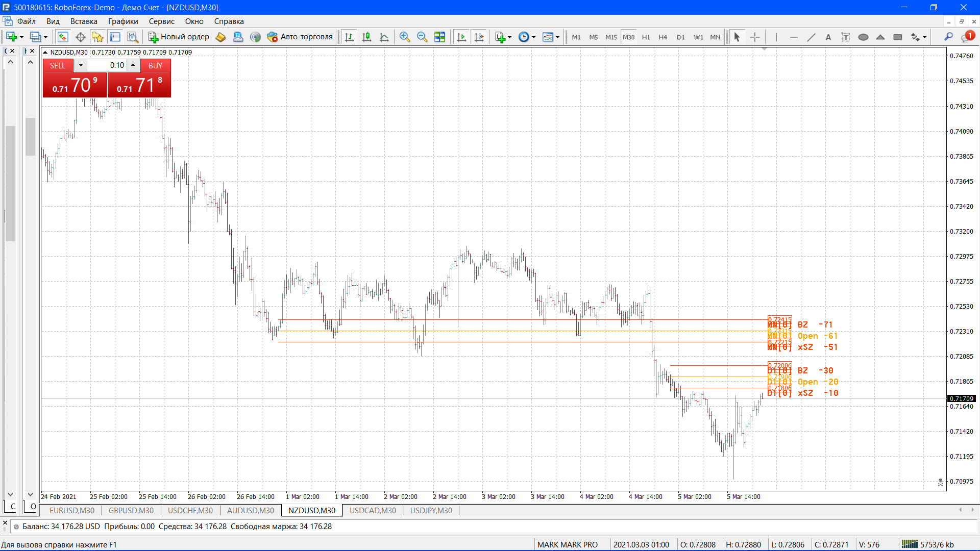Click the zoom out chart icon

click(x=422, y=37)
